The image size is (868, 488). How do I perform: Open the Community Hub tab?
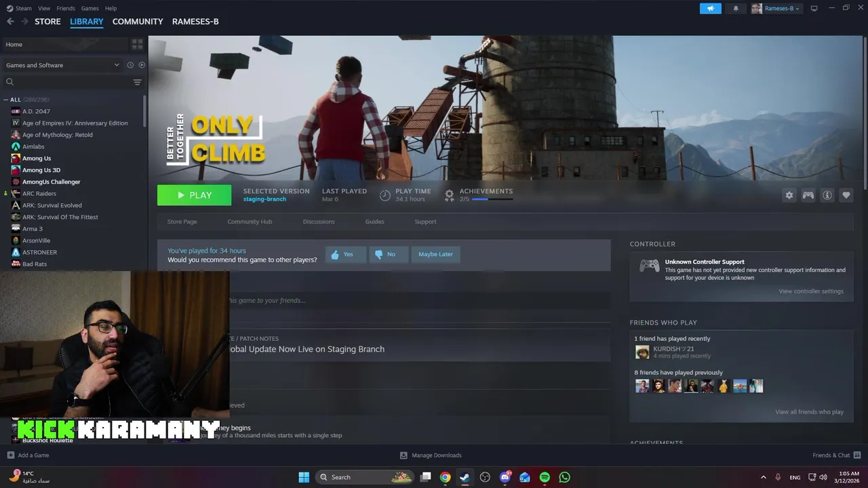pyautogui.click(x=250, y=222)
